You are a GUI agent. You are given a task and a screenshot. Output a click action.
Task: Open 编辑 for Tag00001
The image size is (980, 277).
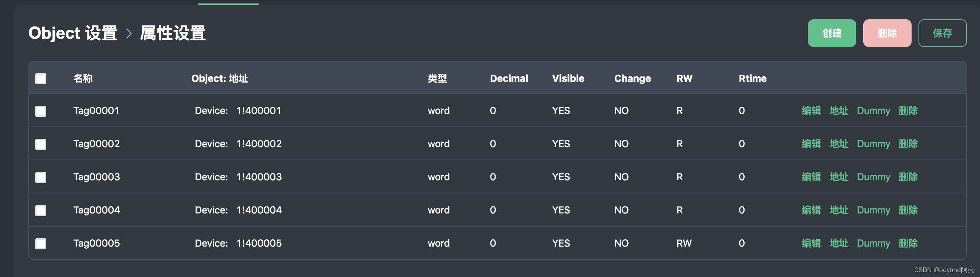(x=811, y=111)
